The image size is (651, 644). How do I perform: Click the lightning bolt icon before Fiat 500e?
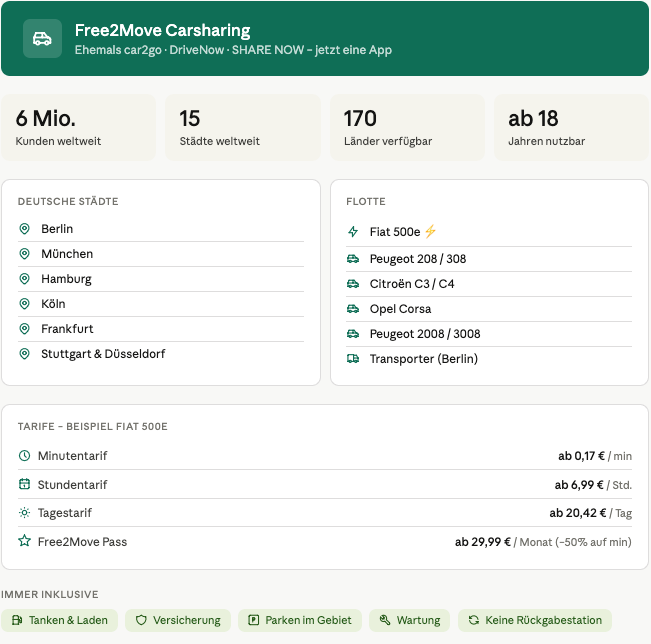point(353,232)
